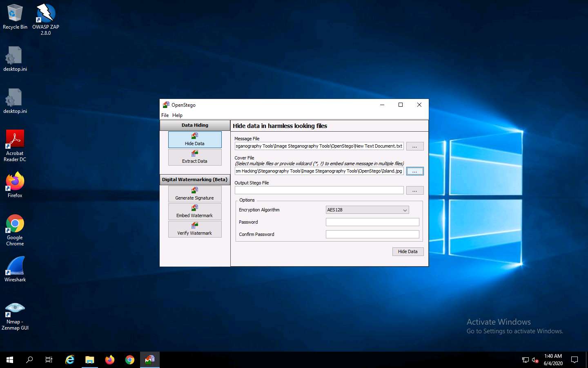This screenshot has height=368, width=588.
Task: Focus the Message File path field
Action: pyautogui.click(x=319, y=146)
